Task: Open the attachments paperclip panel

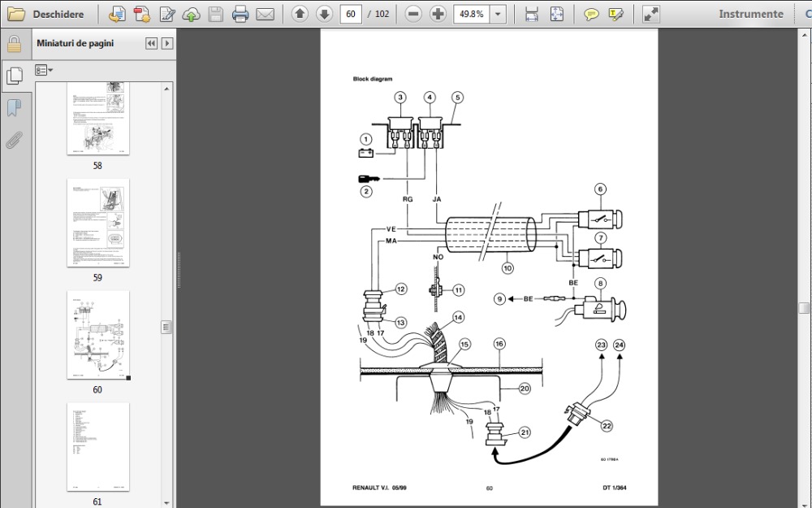Action: pos(14,139)
